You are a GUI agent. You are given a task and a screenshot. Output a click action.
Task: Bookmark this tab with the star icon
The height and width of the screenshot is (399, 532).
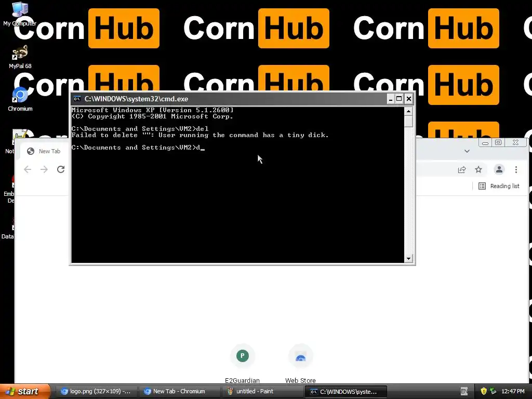click(478, 169)
